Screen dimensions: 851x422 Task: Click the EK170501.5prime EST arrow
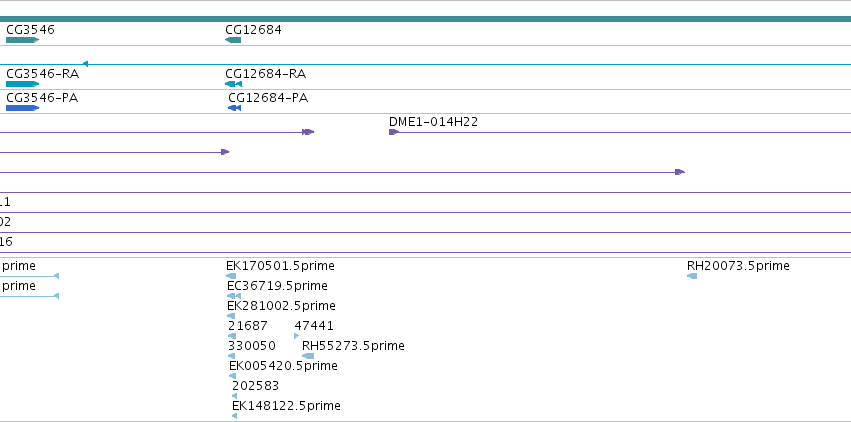pyautogui.click(x=231, y=276)
